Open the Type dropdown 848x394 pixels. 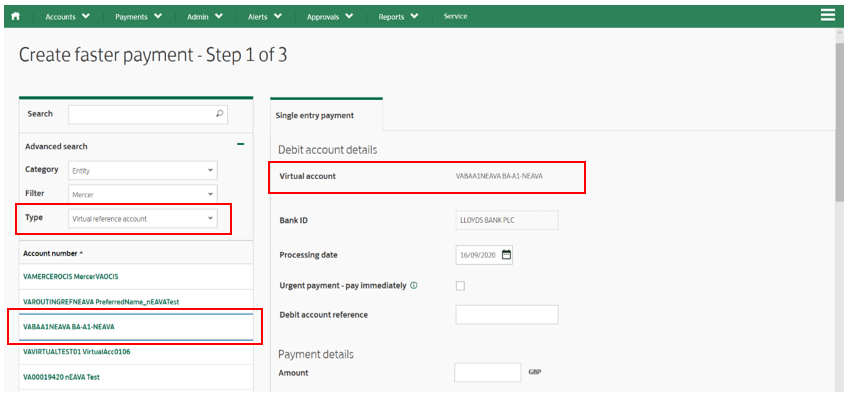[x=143, y=219]
